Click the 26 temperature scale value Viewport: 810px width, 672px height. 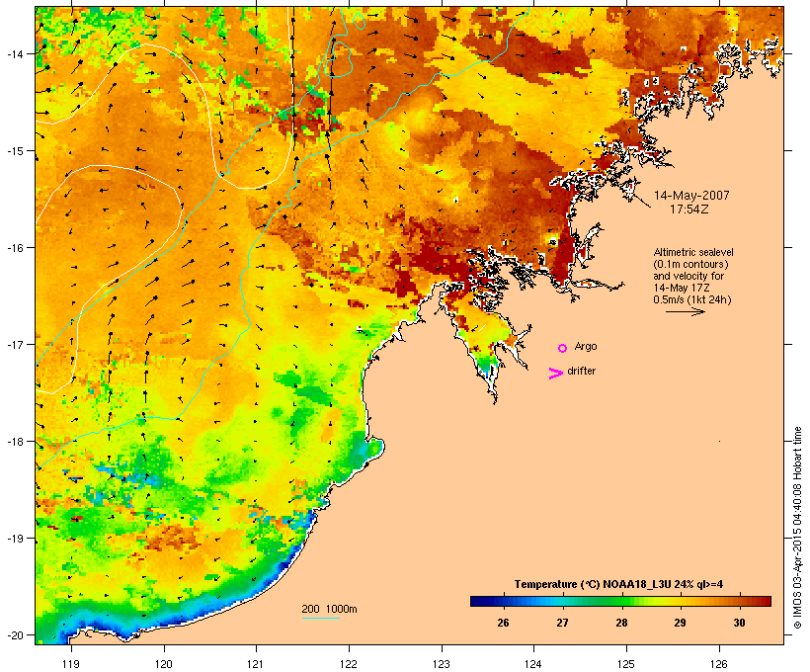(x=503, y=623)
